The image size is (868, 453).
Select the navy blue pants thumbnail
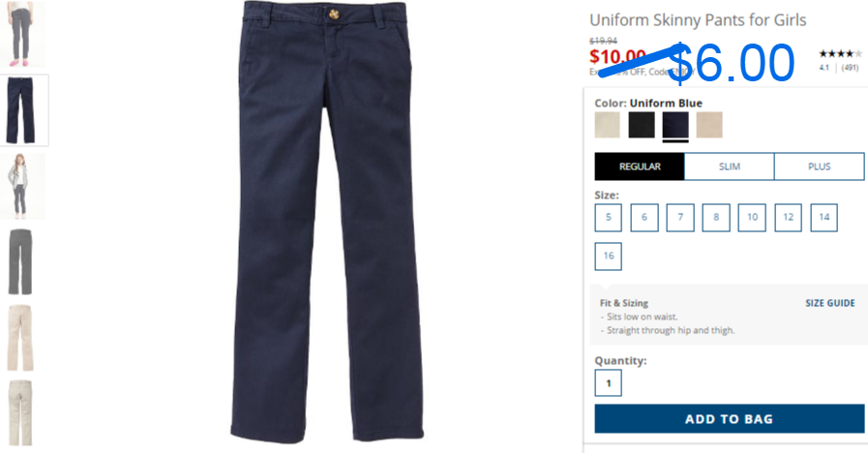(22, 110)
